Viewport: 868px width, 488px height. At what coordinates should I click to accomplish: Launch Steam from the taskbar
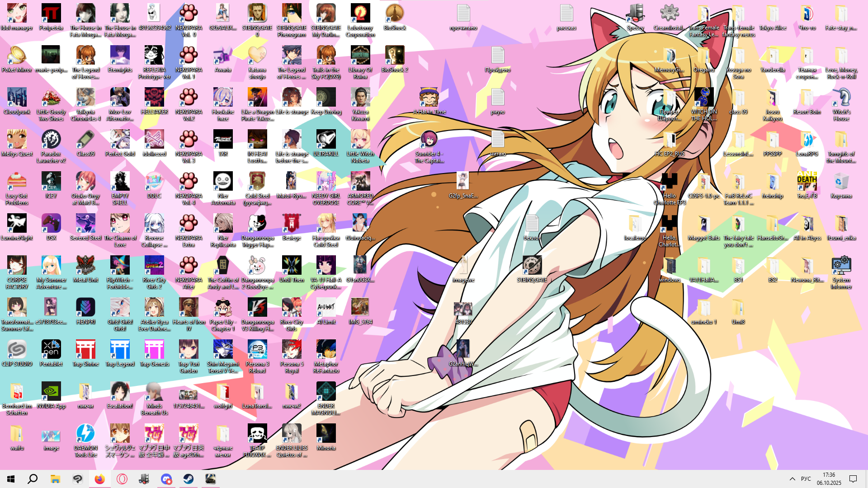[x=189, y=479]
